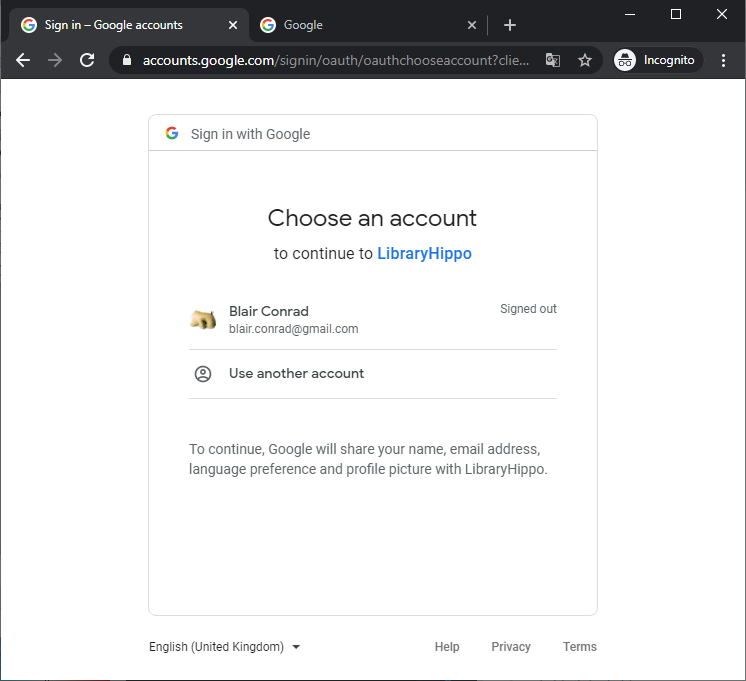
Task: Click the Signed out status label
Action: [528, 309]
